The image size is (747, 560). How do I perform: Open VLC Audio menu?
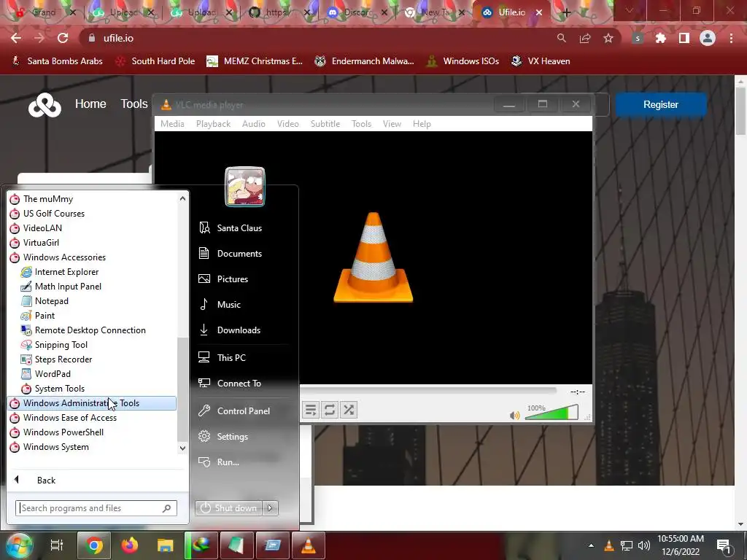click(253, 124)
